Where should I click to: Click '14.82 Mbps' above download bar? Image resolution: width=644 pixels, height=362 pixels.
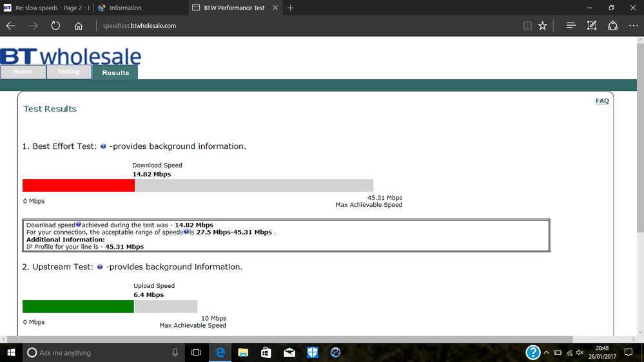click(151, 174)
